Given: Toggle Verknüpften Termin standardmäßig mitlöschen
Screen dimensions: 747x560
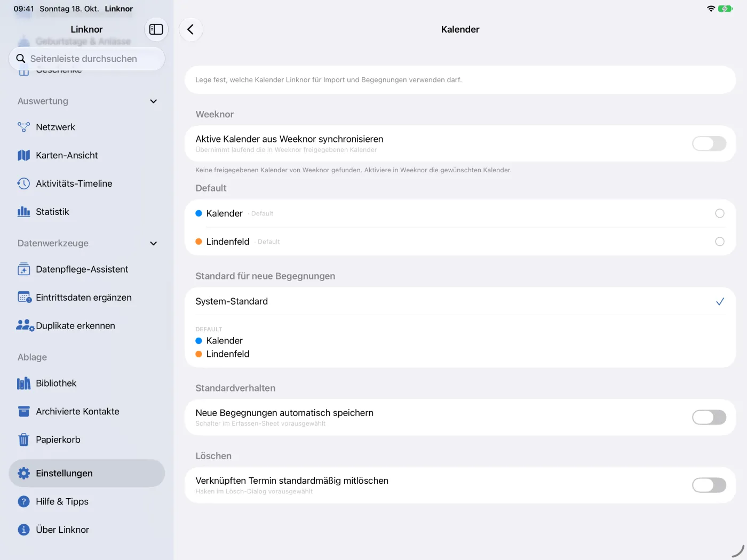Looking at the screenshot, I should (709, 485).
